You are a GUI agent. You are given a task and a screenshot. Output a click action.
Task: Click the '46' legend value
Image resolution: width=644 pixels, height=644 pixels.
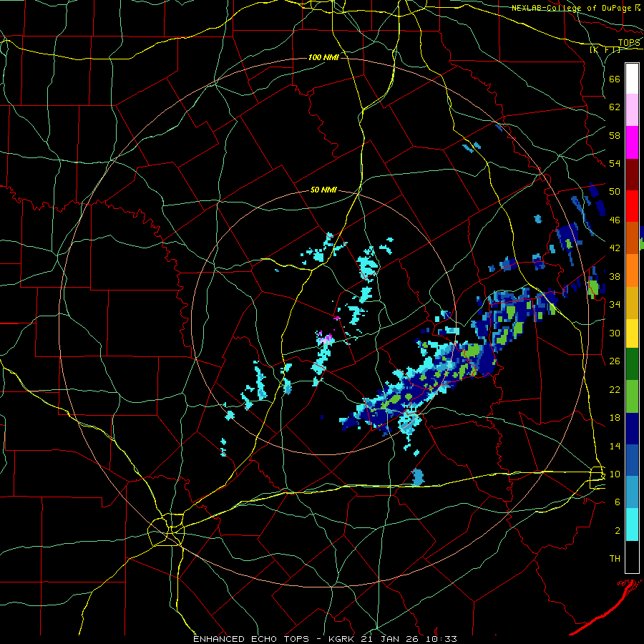pos(615,220)
